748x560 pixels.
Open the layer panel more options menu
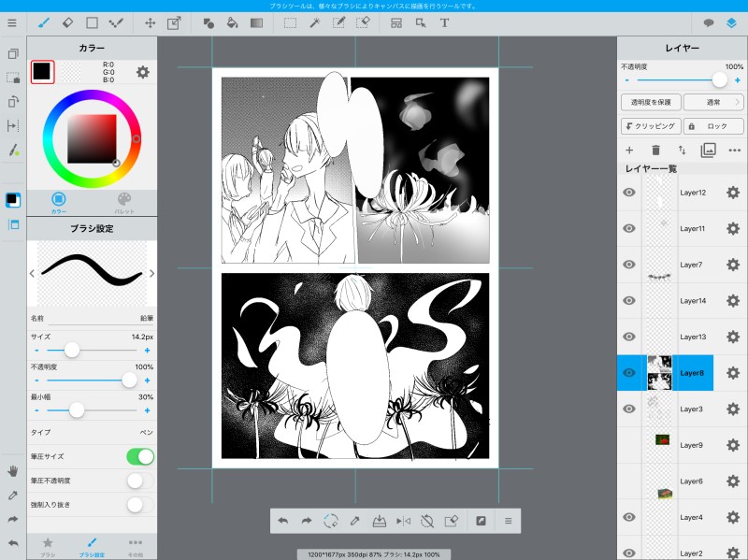click(734, 150)
